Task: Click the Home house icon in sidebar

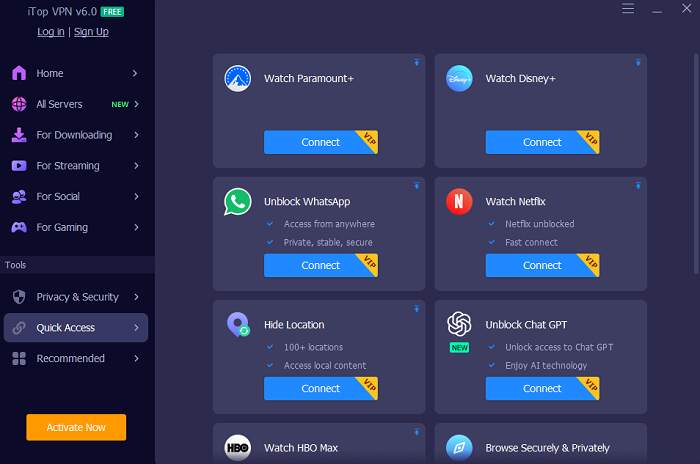Action: click(x=19, y=73)
